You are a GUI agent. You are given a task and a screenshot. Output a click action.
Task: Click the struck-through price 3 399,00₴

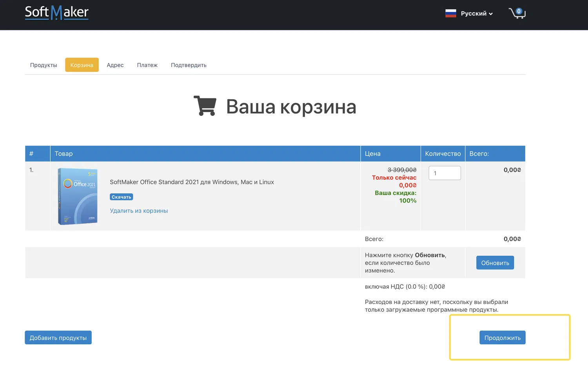click(402, 170)
